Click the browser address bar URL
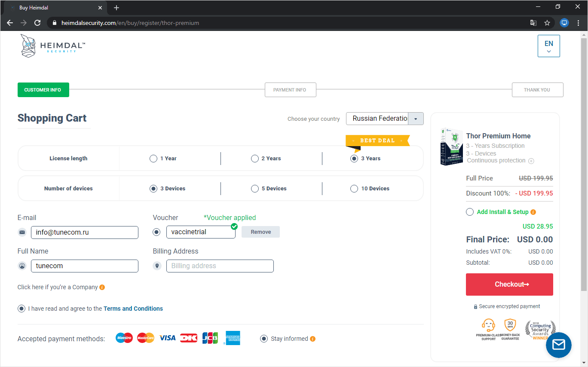The image size is (588, 367). (130, 23)
